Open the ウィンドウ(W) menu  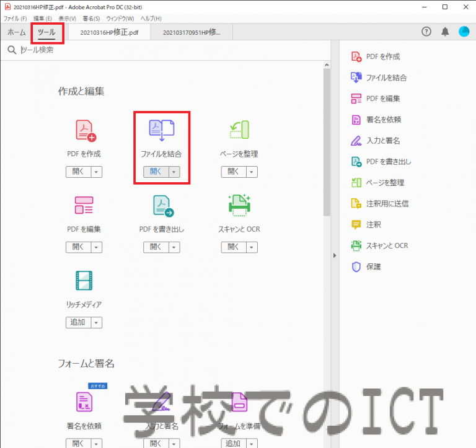[120, 19]
